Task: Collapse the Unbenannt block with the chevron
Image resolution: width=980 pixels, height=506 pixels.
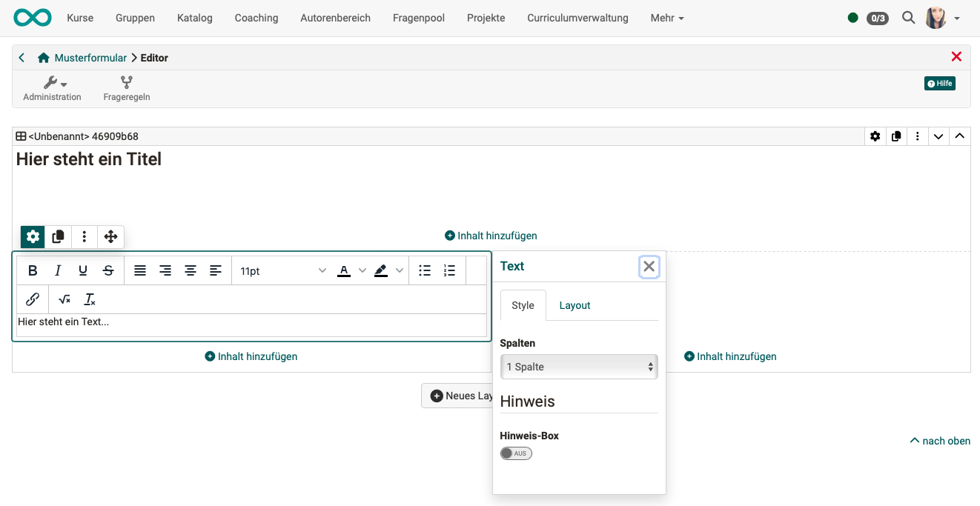Action: pyautogui.click(x=938, y=136)
